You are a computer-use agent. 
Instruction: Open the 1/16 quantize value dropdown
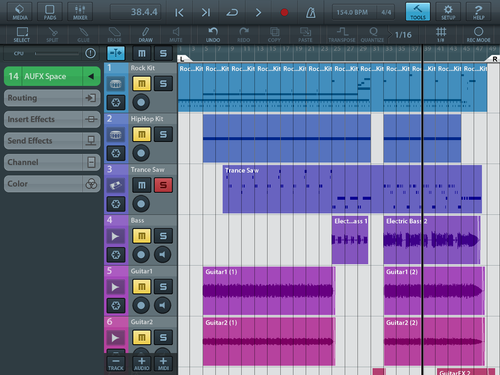click(402, 35)
